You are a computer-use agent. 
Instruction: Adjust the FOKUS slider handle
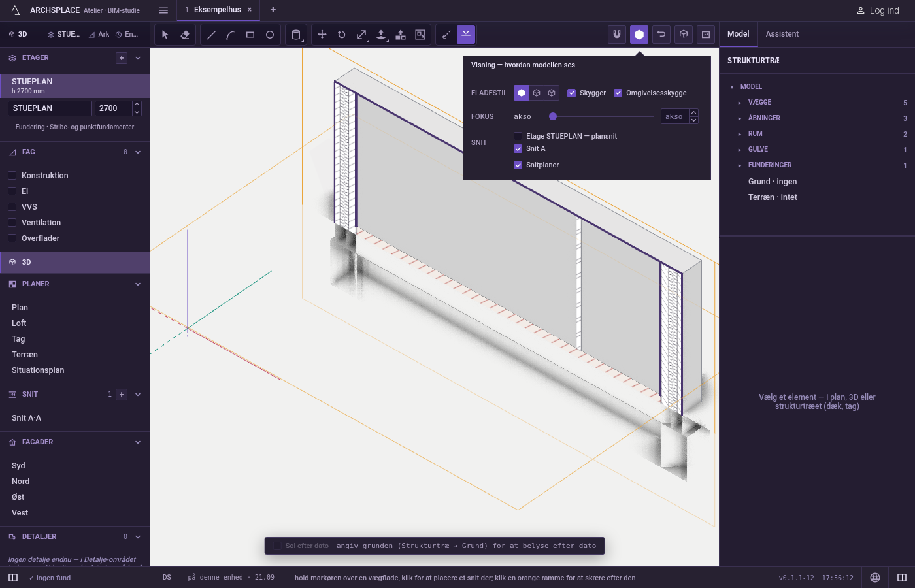point(553,116)
